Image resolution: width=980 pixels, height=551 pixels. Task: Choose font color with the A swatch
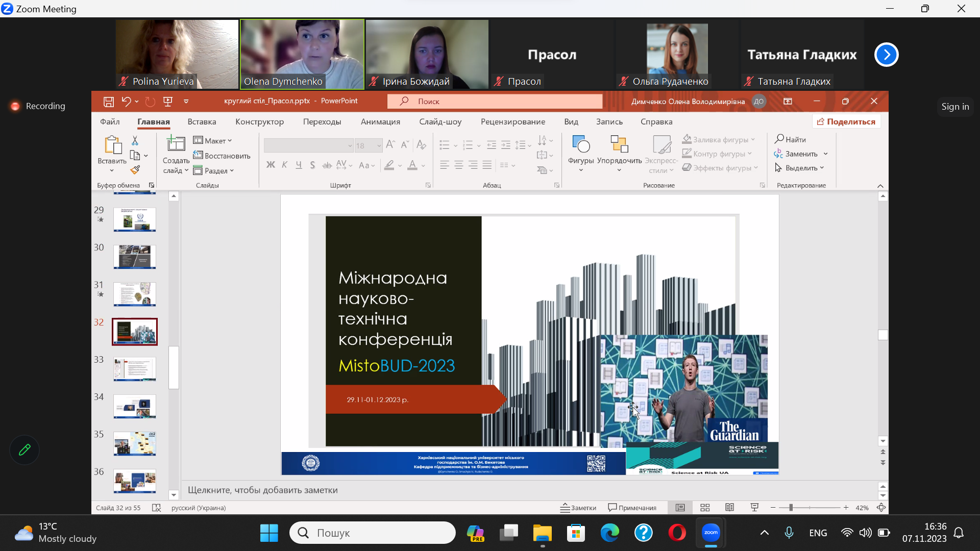(x=412, y=165)
